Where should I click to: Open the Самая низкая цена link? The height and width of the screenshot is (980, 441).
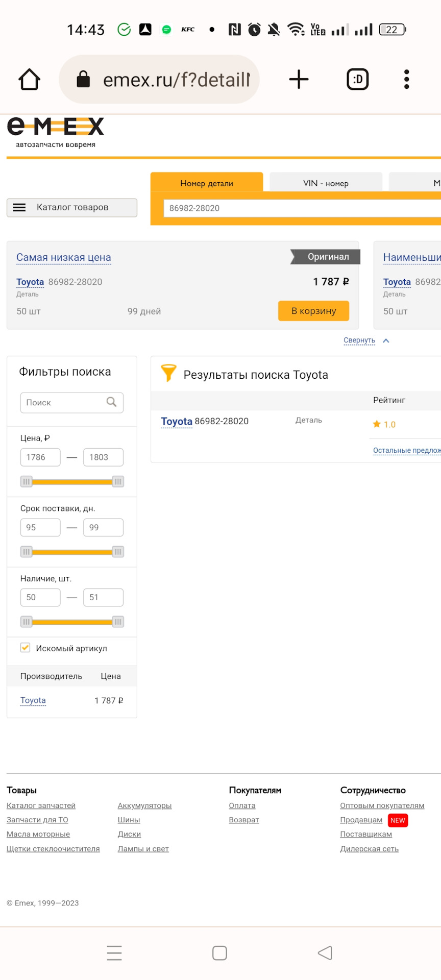[64, 258]
